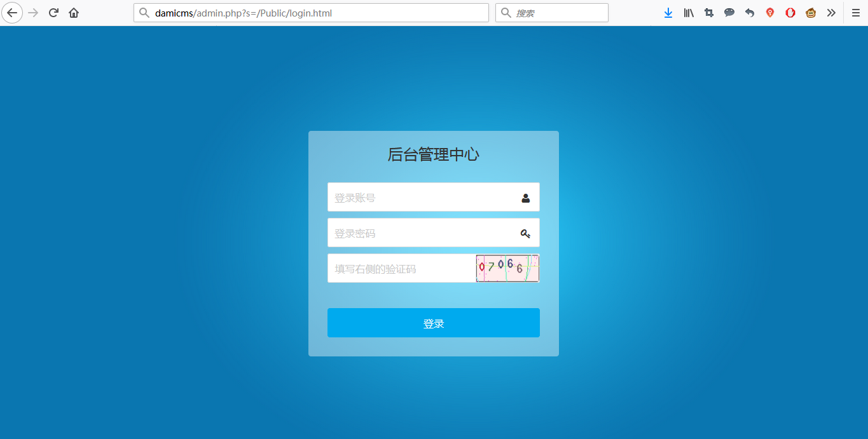Click the key icon in password field
The height and width of the screenshot is (439, 868).
click(x=525, y=234)
